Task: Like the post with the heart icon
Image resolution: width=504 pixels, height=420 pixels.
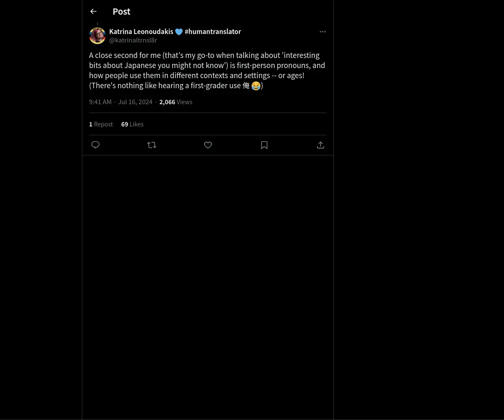Action: [208, 145]
